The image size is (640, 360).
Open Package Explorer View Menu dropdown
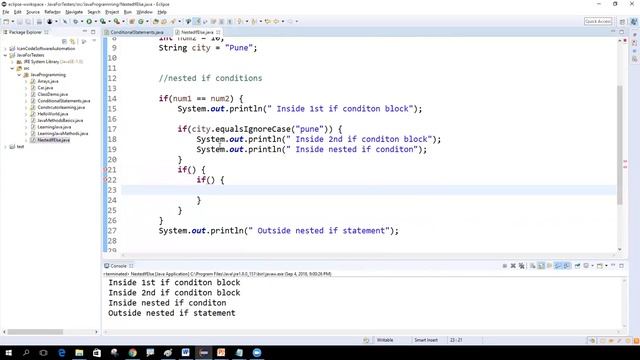pyautogui.click(x=94, y=41)
